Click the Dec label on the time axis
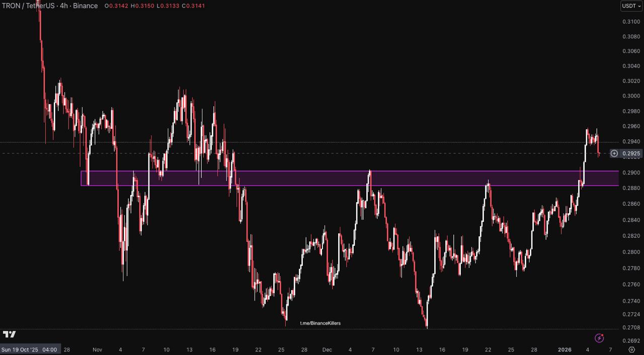 pyautogui.click(x=327, y=349)
